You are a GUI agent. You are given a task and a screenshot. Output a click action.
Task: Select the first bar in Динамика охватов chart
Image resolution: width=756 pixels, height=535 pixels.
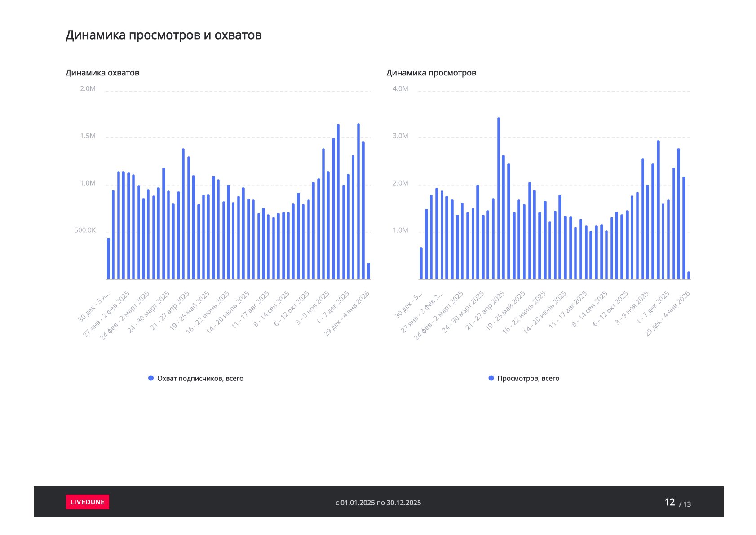pos(108,258)
